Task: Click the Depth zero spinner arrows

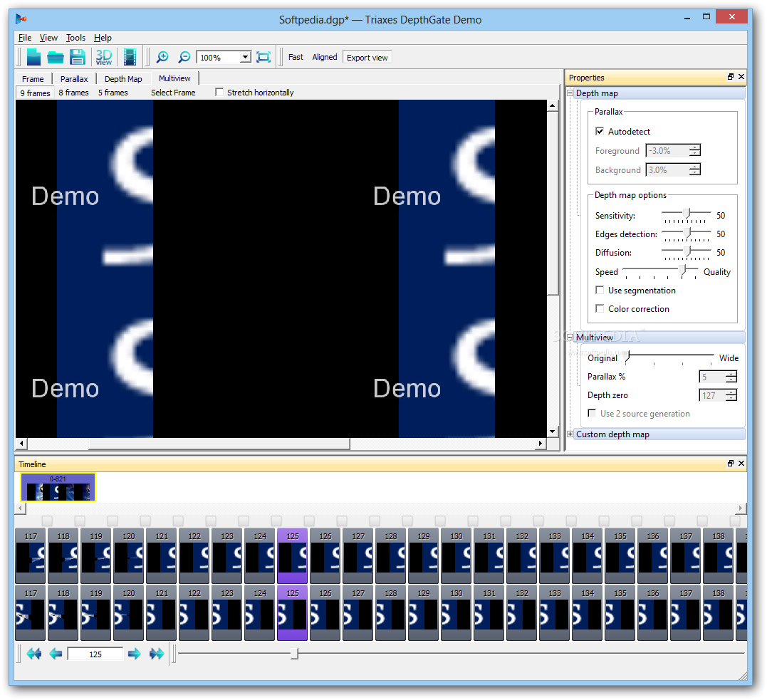Action: [731, 395]
